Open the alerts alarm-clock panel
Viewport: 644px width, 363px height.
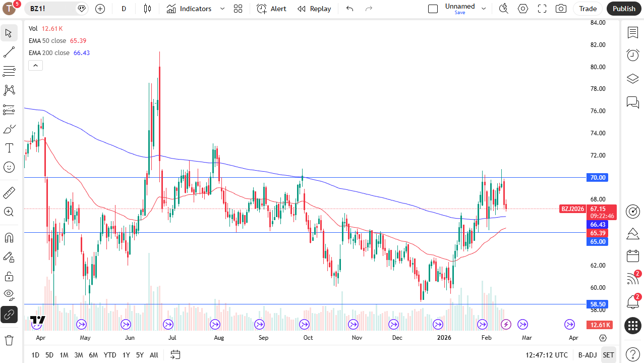point(632,55)
